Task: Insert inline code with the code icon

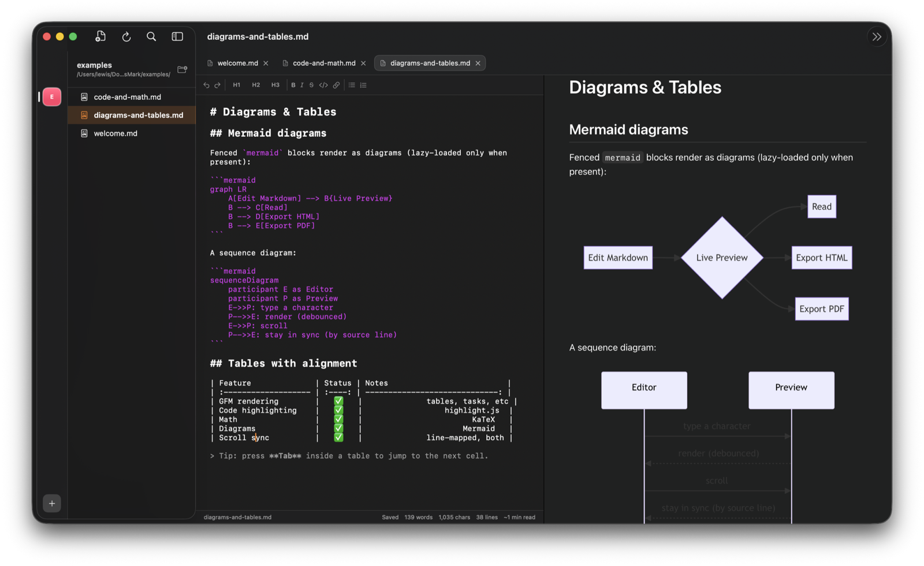Action: pyautogui.click(x=323, y=85)
